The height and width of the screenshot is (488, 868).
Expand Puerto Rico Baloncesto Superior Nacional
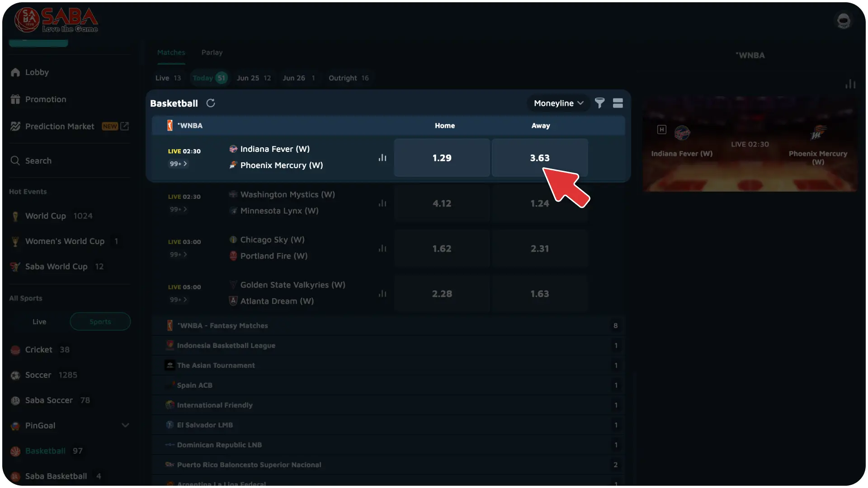pyautogui.click(x=389, y=465)
